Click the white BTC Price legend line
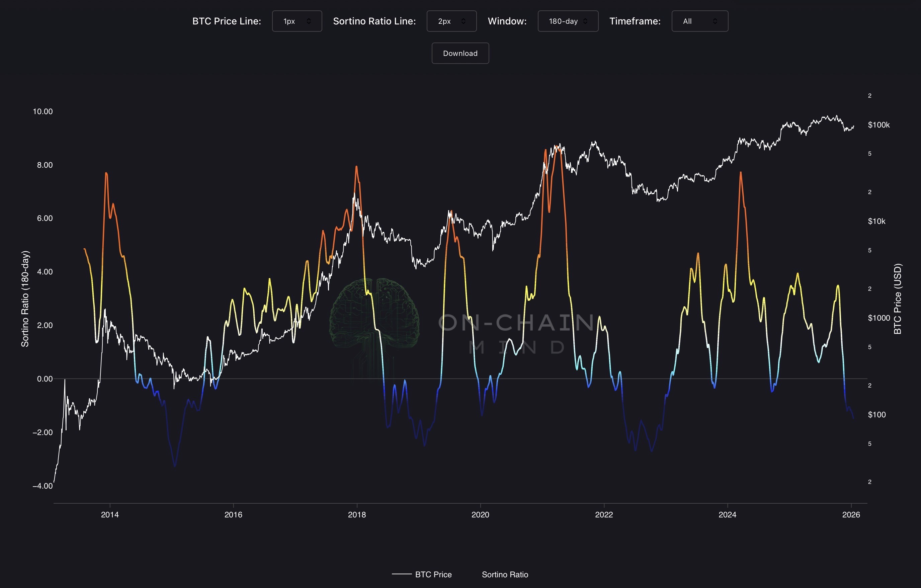The image size is (921, 588). pos(402,574)
